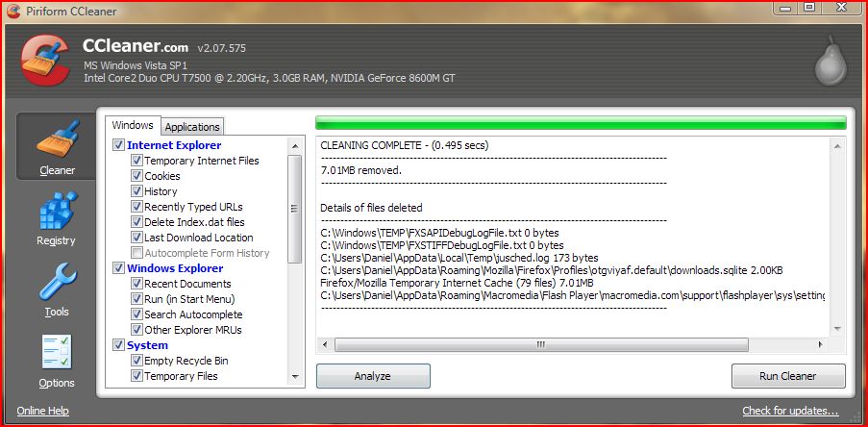The width and height of the screenshot is (868, 427).
Task: Click 'Details of files deleted' heading
Action: 371,208
